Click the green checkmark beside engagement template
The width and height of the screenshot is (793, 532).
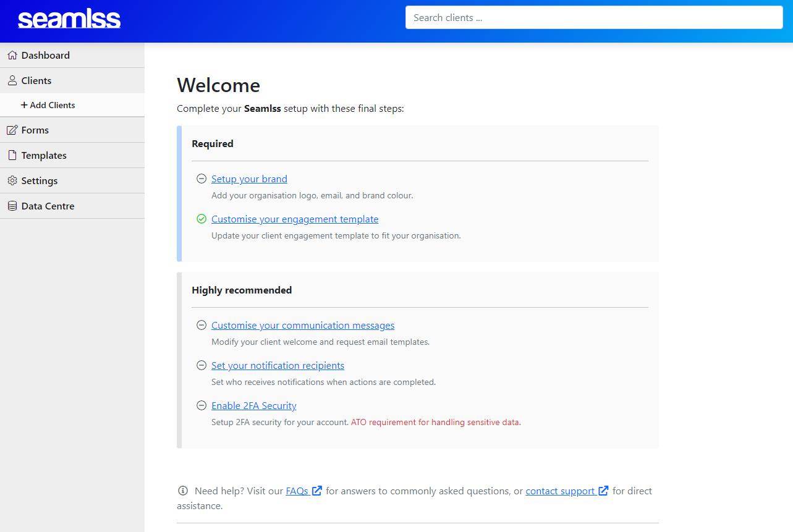(x=201, y=219)
